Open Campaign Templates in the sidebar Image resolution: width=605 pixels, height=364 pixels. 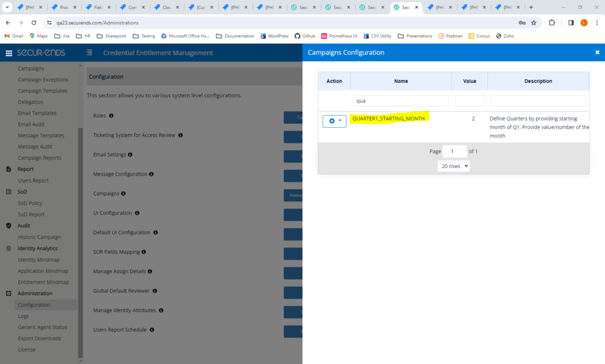[x=43, y=91]
